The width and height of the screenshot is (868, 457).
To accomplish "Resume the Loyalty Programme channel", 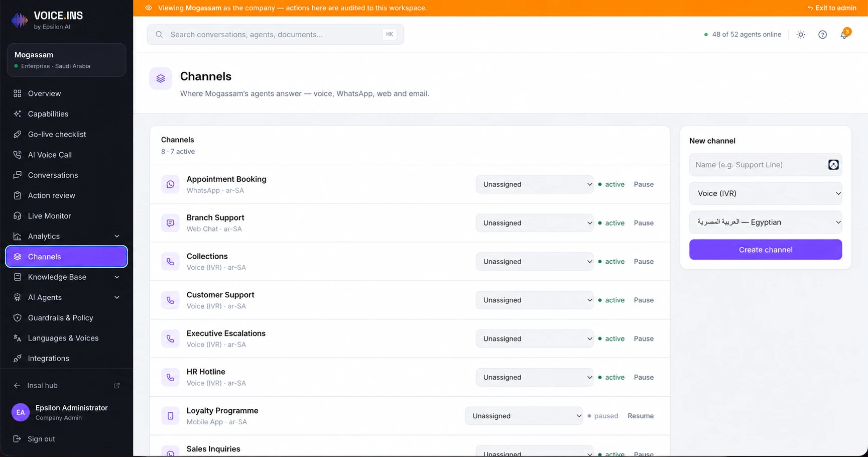I will [641, 416].
